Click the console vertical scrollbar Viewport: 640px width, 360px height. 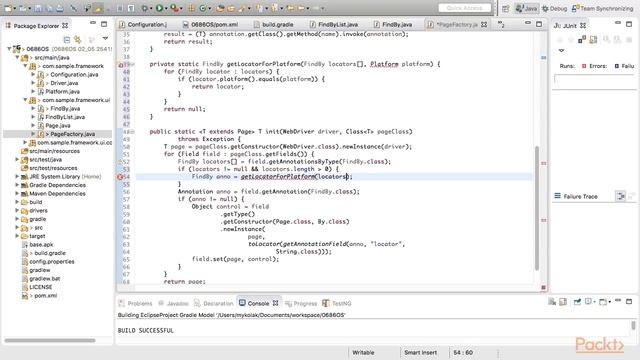(x=633, y=325)
